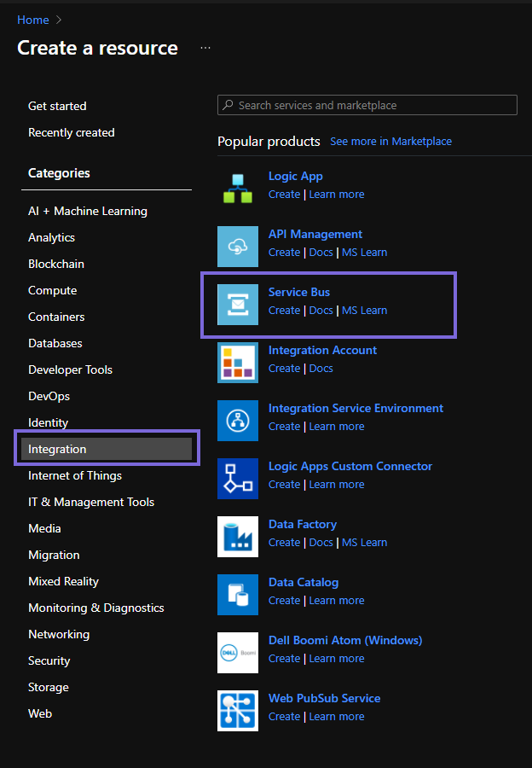Select the Media category

(x=44, y=528)
